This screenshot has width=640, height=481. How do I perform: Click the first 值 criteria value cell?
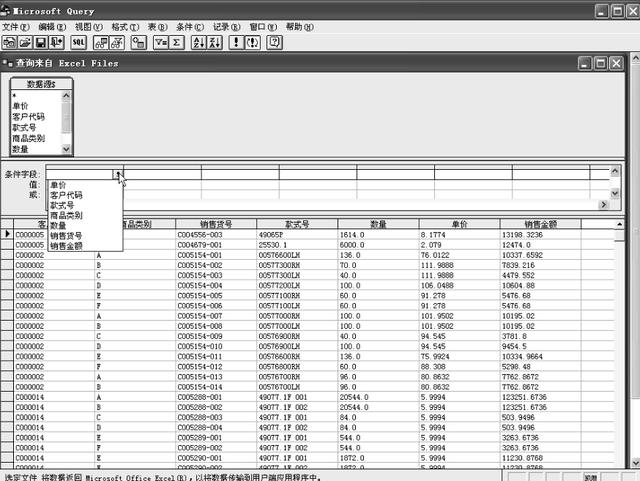84,185
